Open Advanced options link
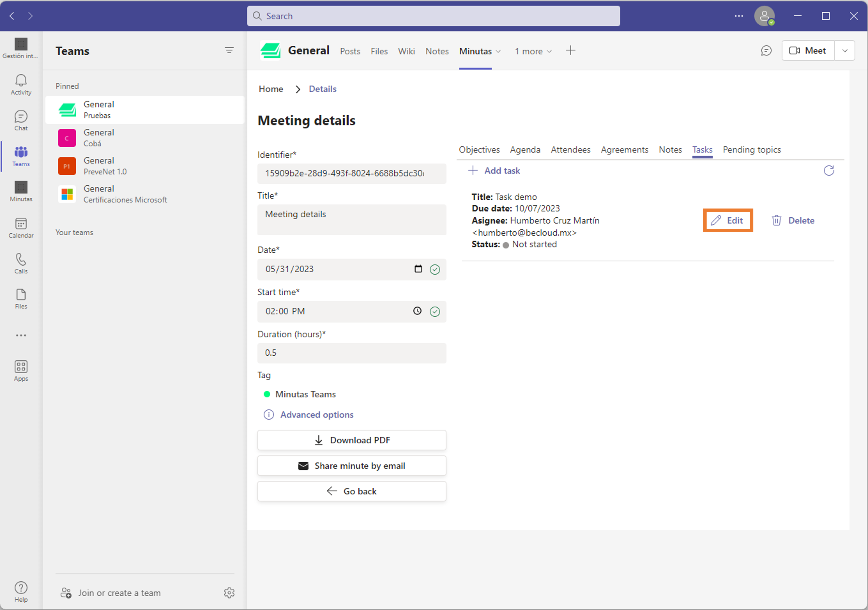868x610 pixels. point(309,415)
